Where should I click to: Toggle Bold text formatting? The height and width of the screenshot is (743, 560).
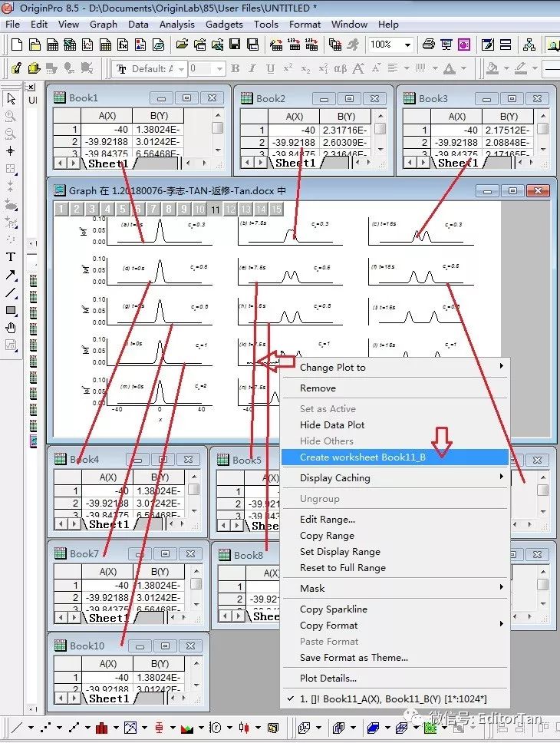coord(235,69)
